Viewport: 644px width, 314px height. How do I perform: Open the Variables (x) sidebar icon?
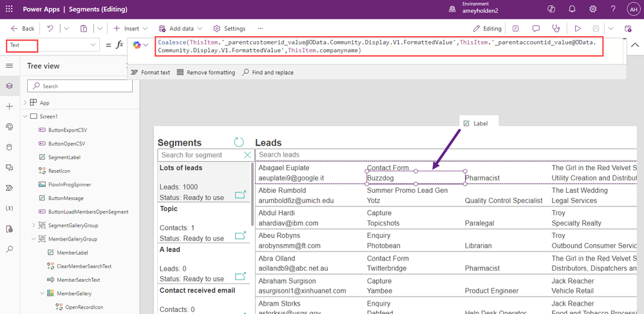coord(10,208)
